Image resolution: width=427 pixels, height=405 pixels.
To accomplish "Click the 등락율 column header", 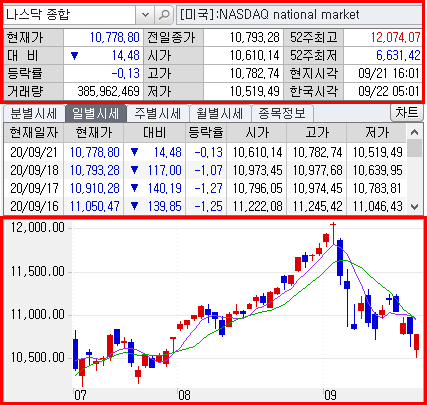I will [x=206, y=133].
